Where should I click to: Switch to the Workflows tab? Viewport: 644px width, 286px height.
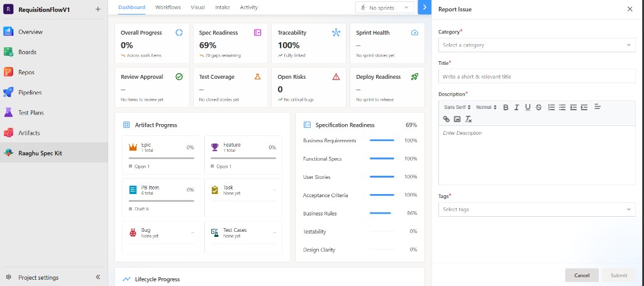click(168, 8)
